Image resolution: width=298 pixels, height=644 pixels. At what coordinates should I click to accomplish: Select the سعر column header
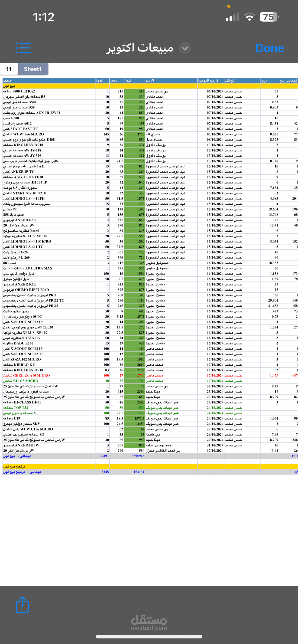(117, 80)
